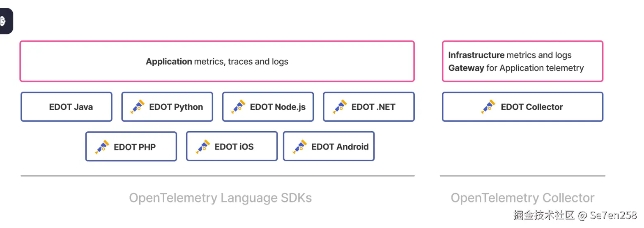Select the EDOT Python label text
Viewport: 644px width, 228px height.
tap(176, 107)
